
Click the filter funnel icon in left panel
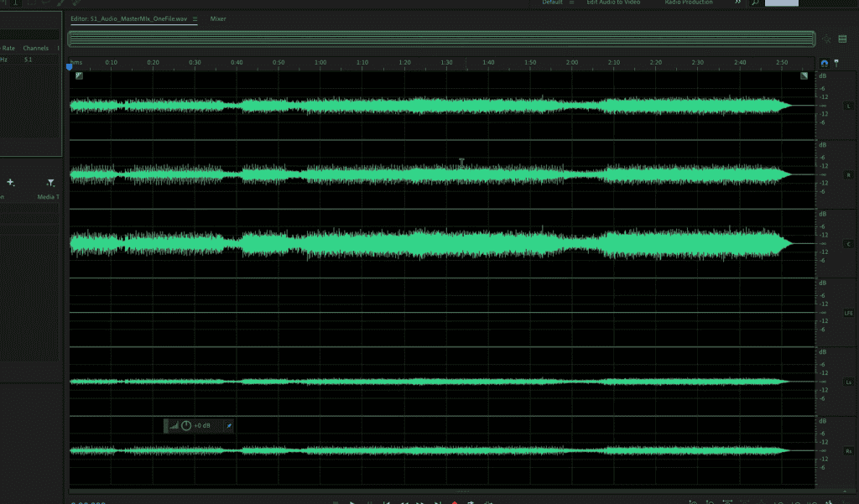[50, 183]
